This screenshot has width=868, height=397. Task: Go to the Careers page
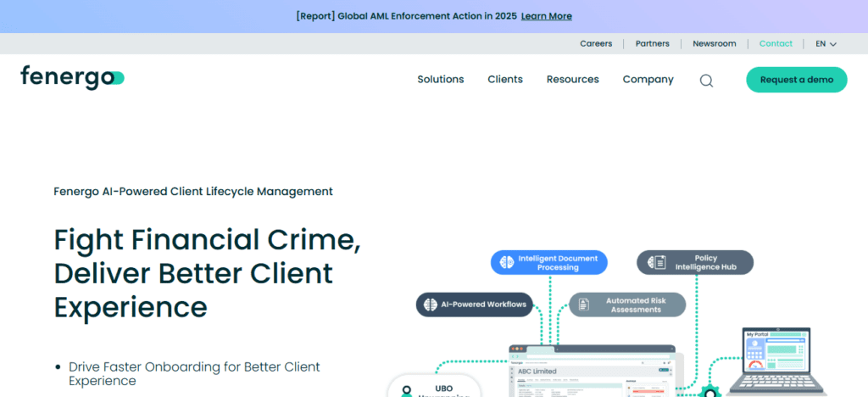tap(596, 44)
